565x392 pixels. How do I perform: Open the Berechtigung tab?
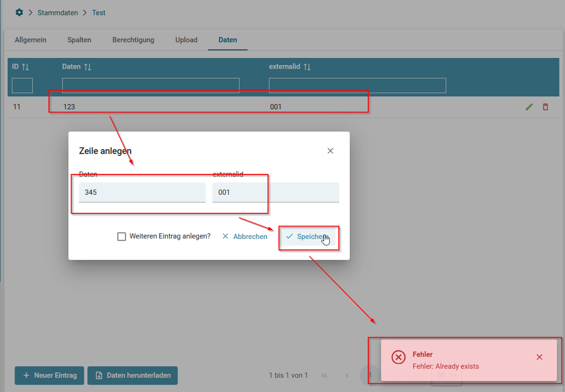(133, 40)
